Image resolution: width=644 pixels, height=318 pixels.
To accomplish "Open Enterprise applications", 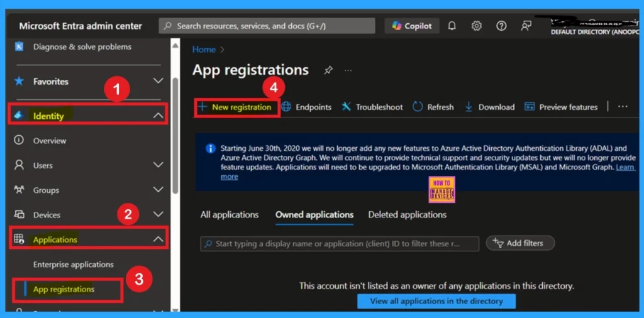I will [74, 265].
